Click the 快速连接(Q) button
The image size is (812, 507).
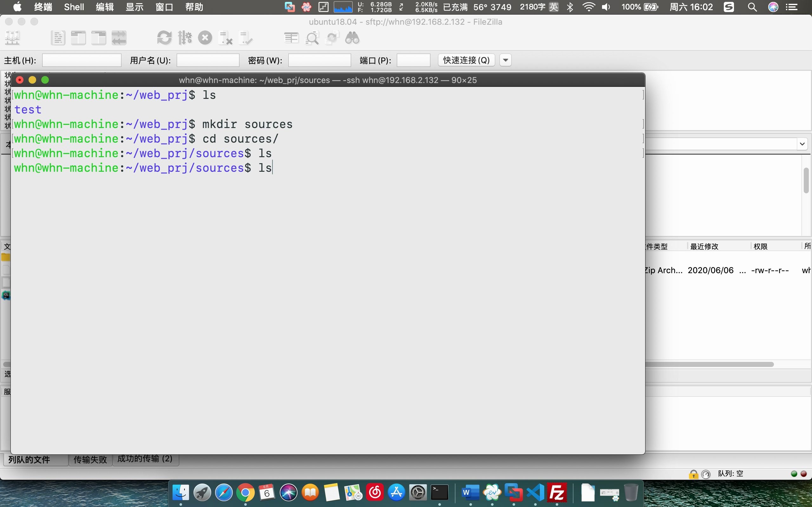[466, 60]
